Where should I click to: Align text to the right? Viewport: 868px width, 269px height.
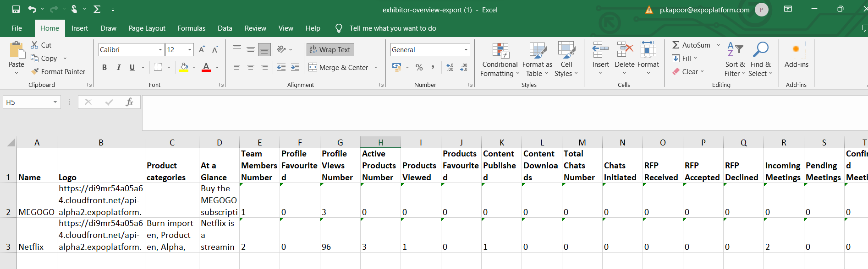264,67
